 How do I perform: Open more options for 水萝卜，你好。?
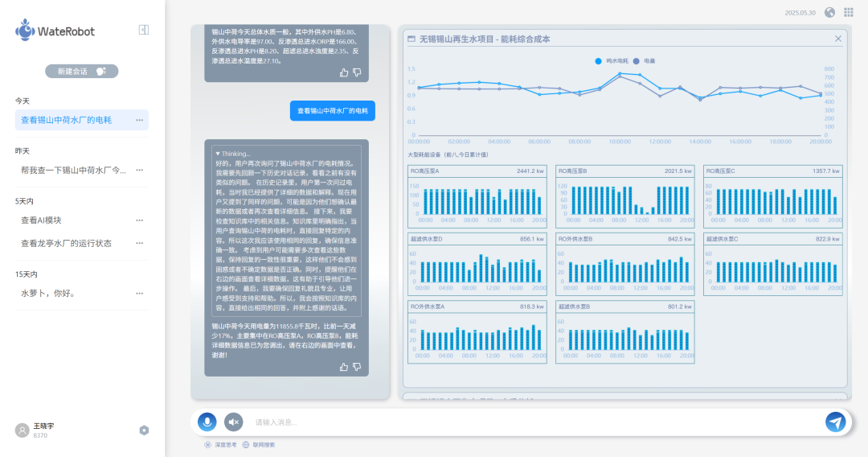(x=140, y=294)
